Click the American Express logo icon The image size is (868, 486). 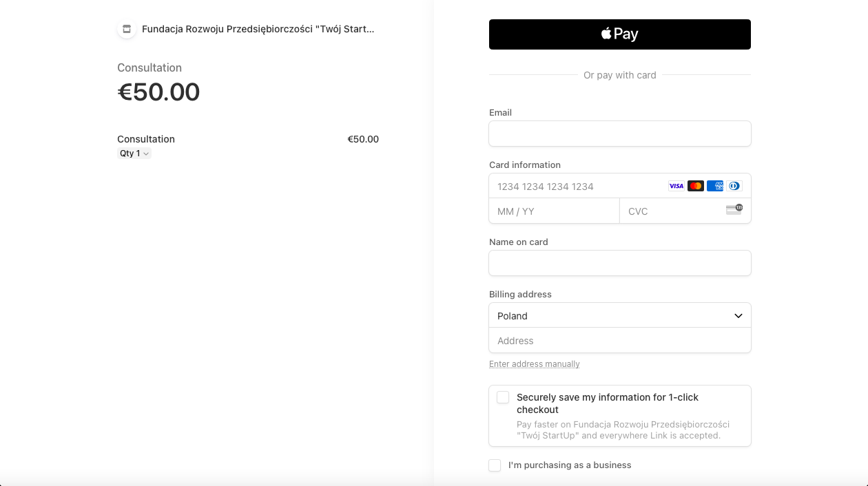point(715,186)
